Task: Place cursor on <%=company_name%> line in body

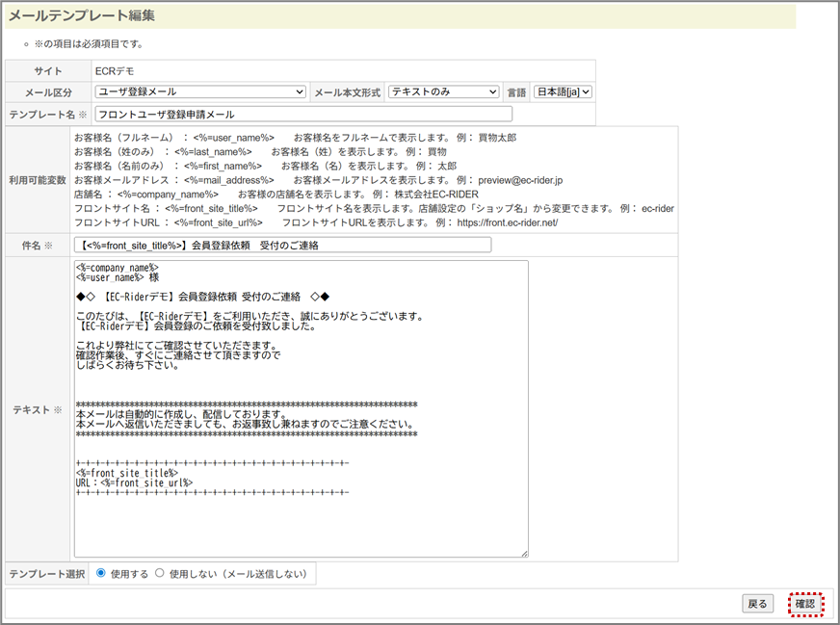Action: click(117, 268)
